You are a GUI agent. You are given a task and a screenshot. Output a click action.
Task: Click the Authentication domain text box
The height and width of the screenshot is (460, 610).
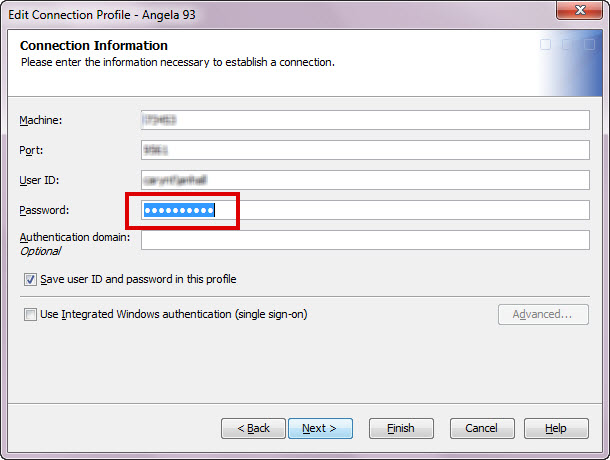[x=365, y=240]
